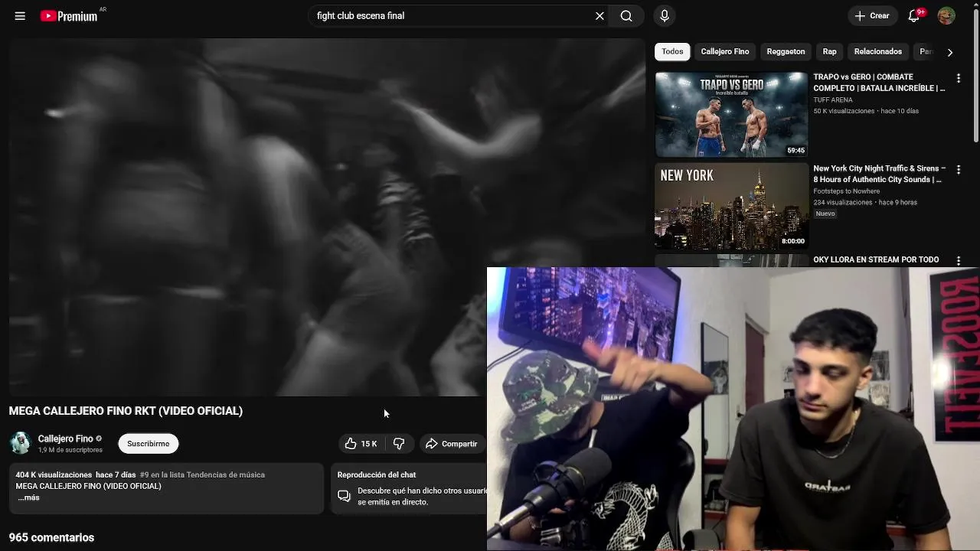Image resolution: width=980 pixels, height=551 pixels.
Task: Share the video via Compartir
Action: [x=452, y=444]
